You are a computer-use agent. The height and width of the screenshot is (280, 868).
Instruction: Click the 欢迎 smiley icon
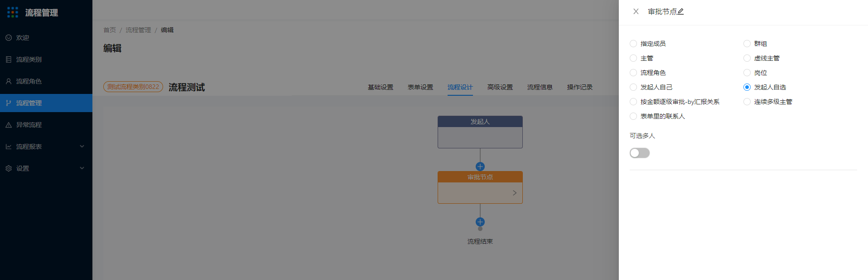[9, 38]
